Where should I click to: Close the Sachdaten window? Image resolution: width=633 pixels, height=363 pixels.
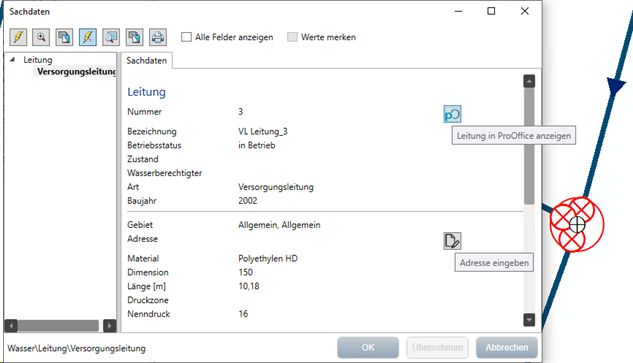[x=524, y=11]
